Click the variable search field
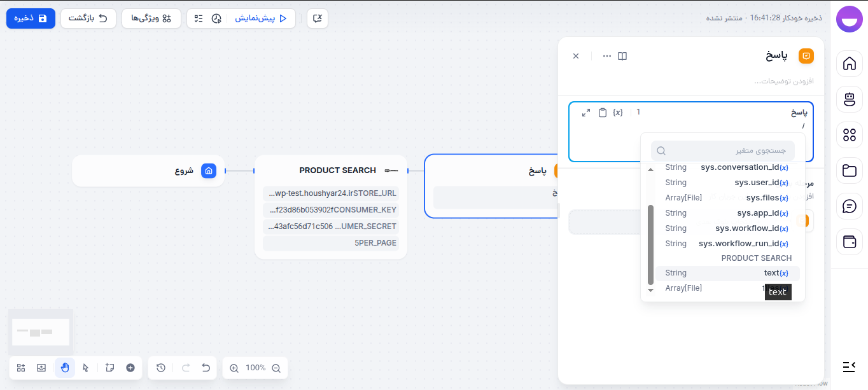Image resolution: width=868 pixels, height=390 pixels. pyautogui.click(x=722, y=150)
